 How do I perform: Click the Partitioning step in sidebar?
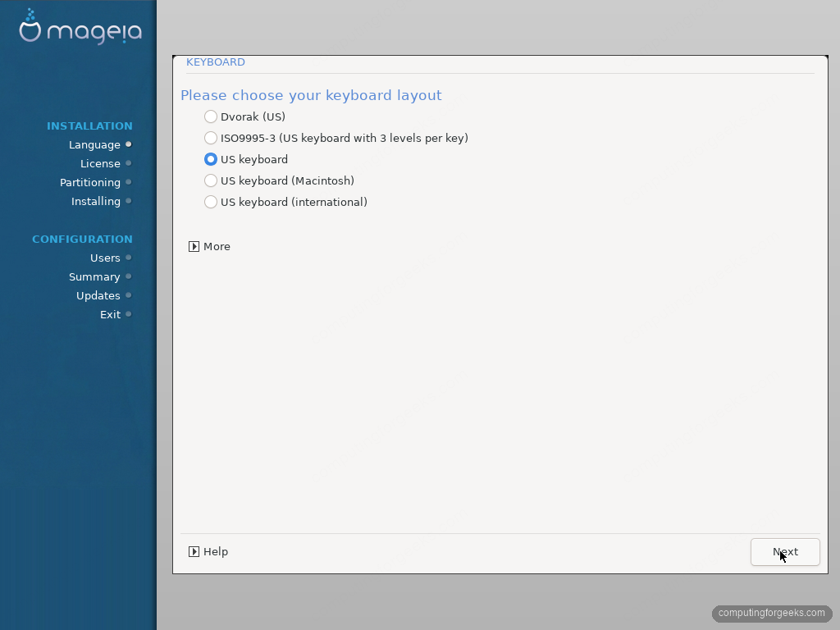pyautogui.click(x=90, y=183)
